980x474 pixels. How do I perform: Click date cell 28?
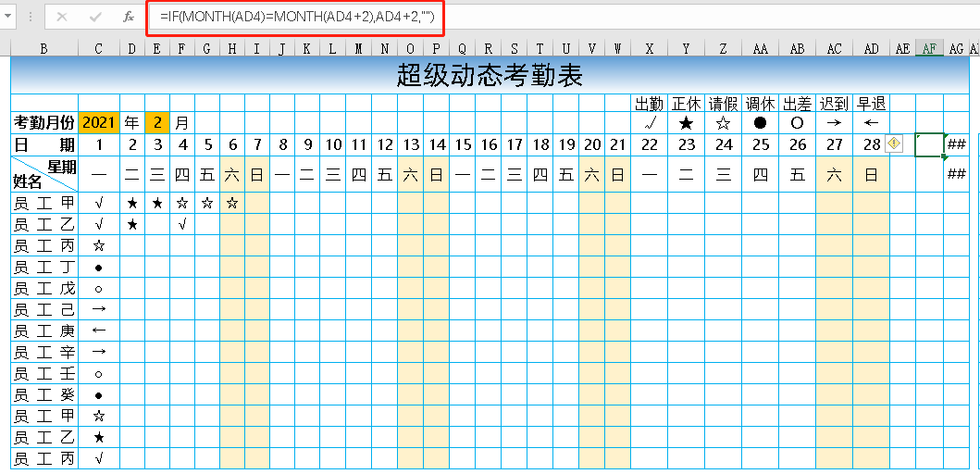click(871, 145)
